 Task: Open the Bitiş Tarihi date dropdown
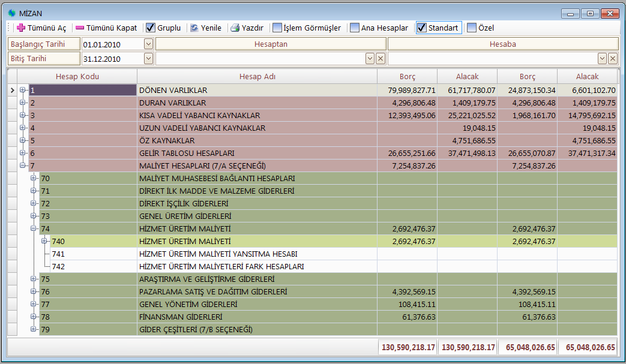(x=148, y=59)
